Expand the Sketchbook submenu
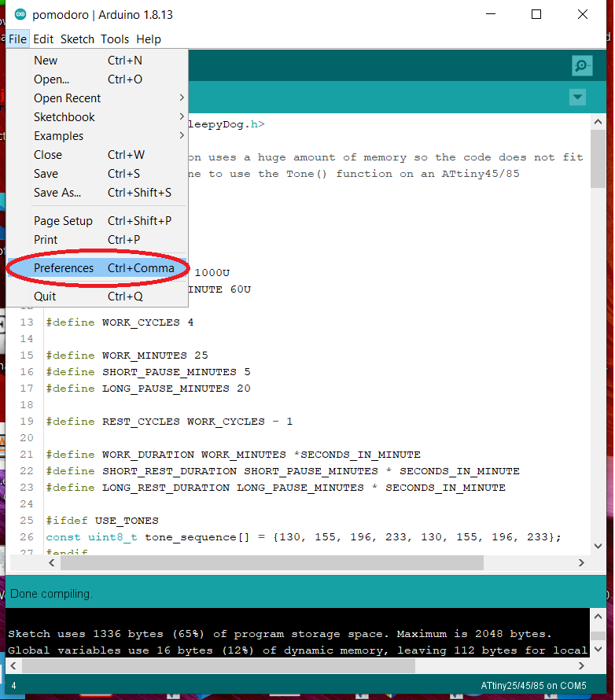The image size is (615, 700). click(97, 117)
